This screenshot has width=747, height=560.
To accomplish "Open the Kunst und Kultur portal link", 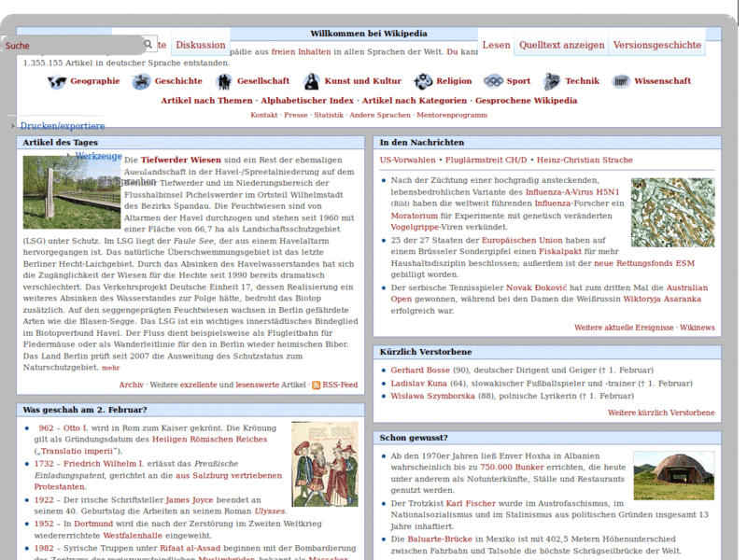I will 363,81.
